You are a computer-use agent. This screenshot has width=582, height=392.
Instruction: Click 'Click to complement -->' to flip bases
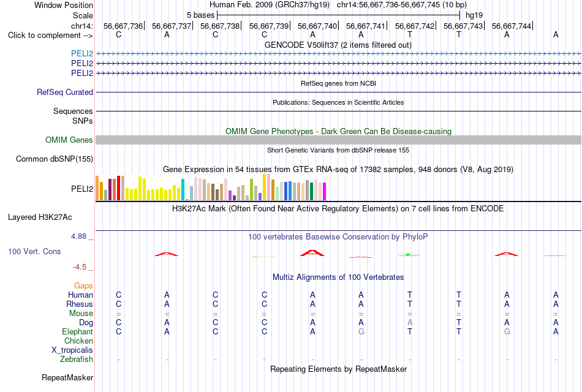[50, 36]
